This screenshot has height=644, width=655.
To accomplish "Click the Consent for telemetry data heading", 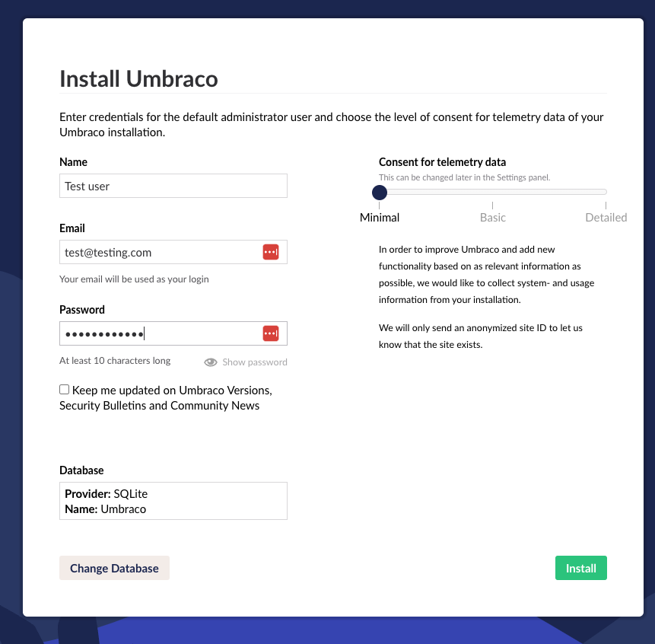I will tap(442, 162).
